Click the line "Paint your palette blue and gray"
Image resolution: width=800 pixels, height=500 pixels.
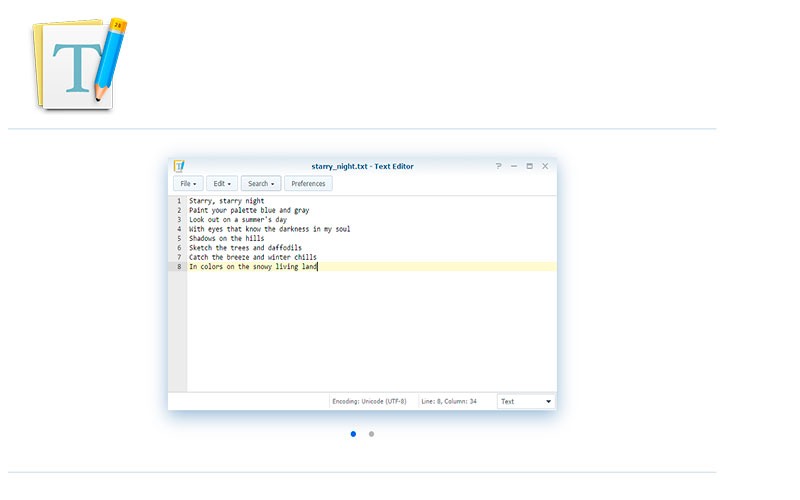249,210
